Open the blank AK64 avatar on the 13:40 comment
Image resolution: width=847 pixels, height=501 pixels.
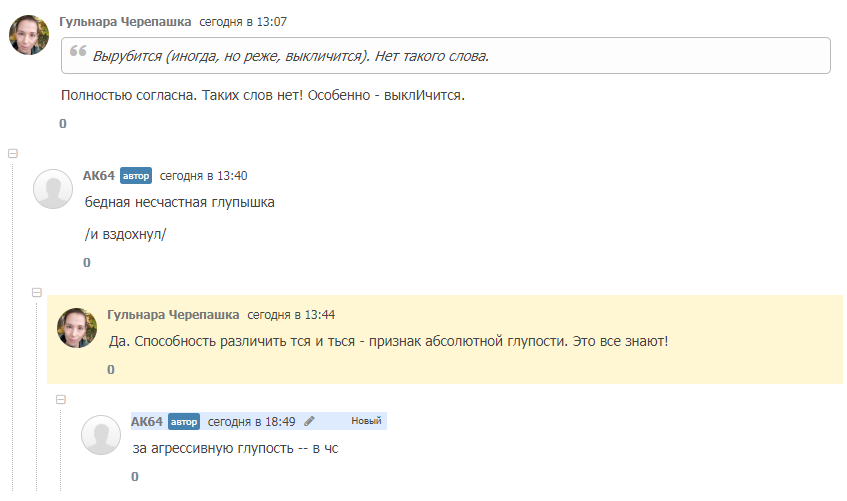(x=53, y=189)
